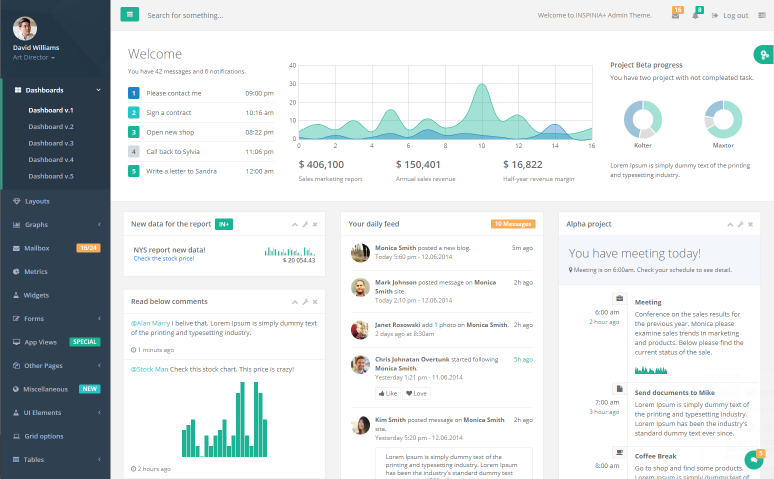Click the 16/24 Mailbox badge

point(88,248)
